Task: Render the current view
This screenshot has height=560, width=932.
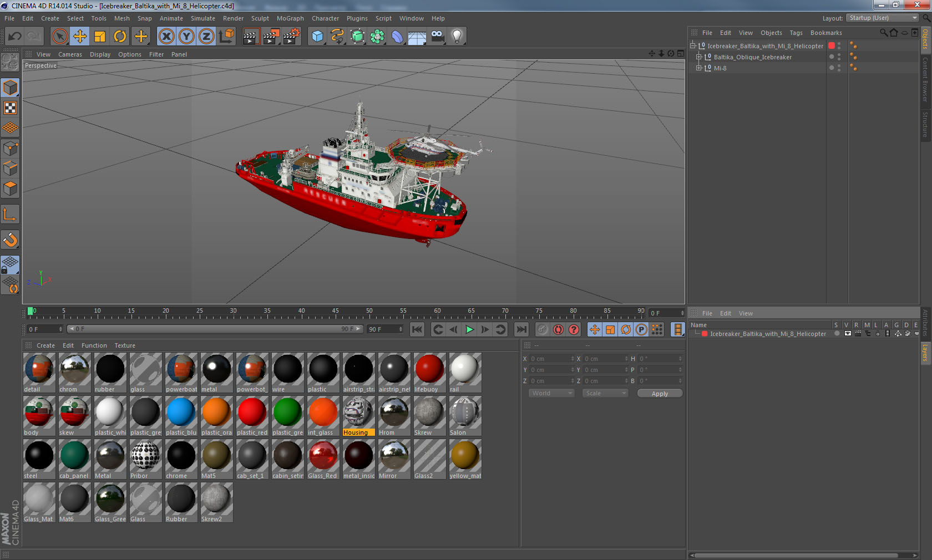Action: point(251,37)
